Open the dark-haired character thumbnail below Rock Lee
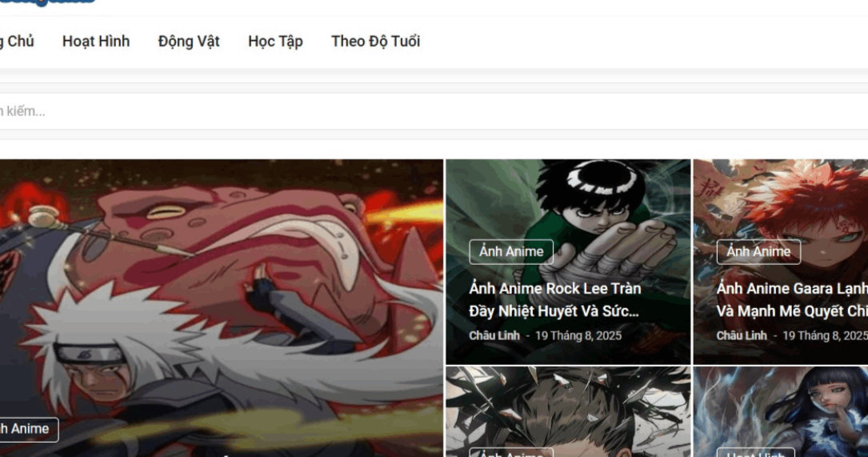868x457 pixels. point(569,411)
